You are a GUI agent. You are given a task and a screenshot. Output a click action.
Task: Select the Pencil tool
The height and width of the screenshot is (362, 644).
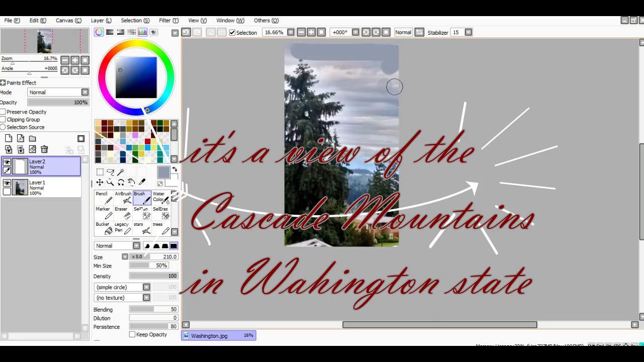point(105,198)
